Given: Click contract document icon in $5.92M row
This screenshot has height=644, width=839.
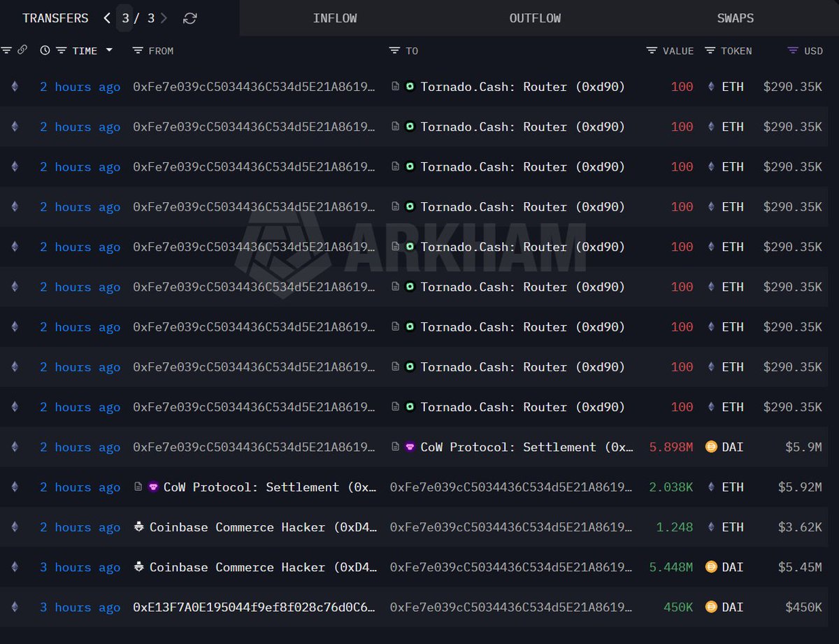Looking at the screenshot, I should [x=138, y=487].
